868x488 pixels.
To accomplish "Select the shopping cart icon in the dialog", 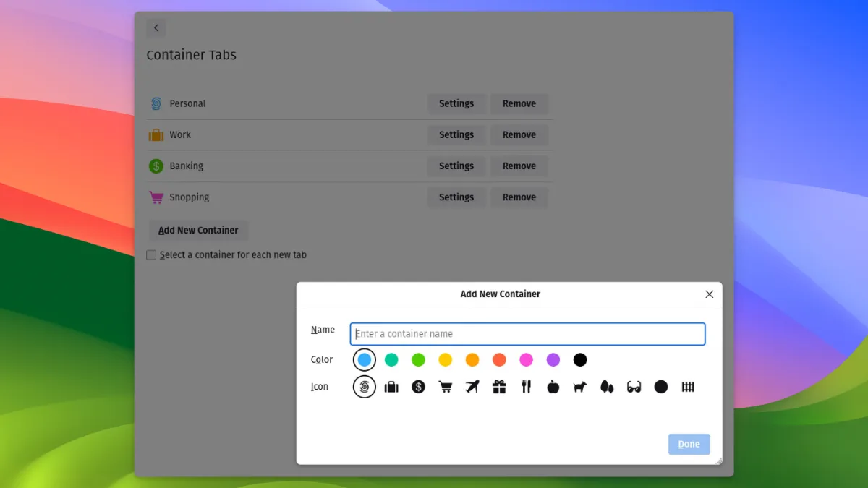I will [x=446, y=387].
